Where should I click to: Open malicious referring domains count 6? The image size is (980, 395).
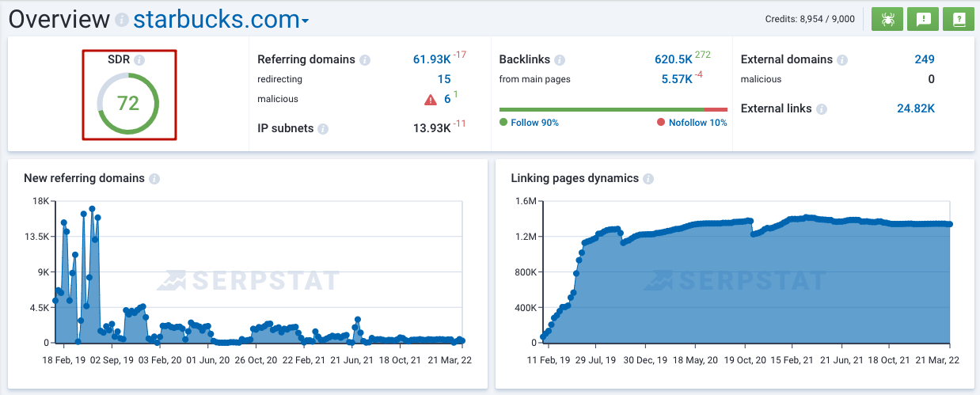coord(447,99)
